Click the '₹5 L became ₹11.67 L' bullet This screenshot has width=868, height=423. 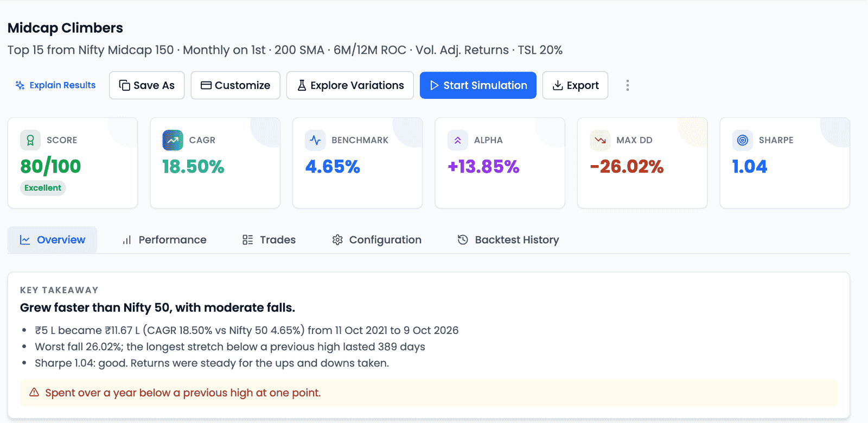pos(247,330)
